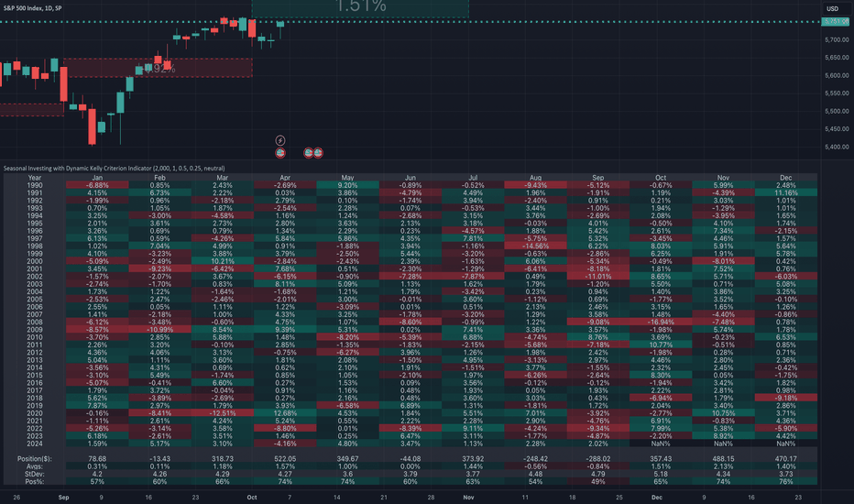Screen dimensions: 854x504
Task: Click the 11.16% cell for Dec 1991
Action: [786, 192]
